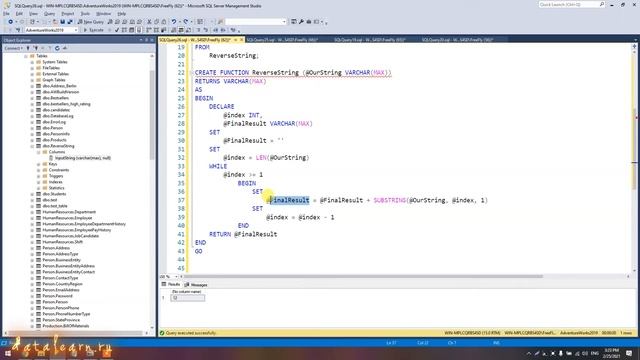Select the HumanResources.Employee table
This screenshot has width=640, height=360.
(67, 218)
